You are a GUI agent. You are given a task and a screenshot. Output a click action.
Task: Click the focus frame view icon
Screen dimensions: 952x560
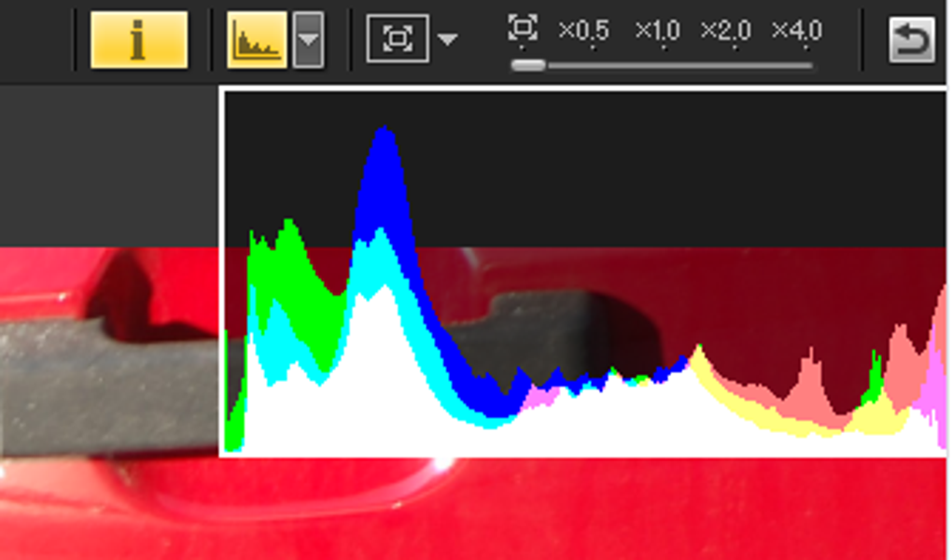tap(398, 39)
